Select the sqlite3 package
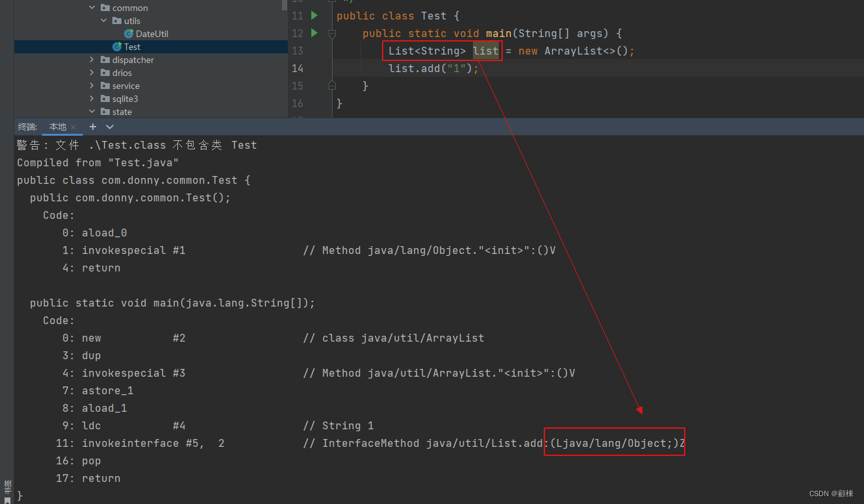The height and width of the screenshot is (504, 864). click(x=125, y=99)
